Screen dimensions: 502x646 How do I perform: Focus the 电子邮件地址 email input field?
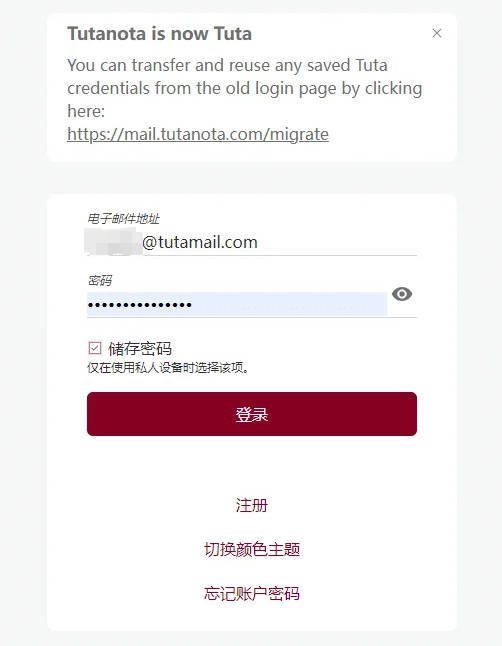coord(252,242)
